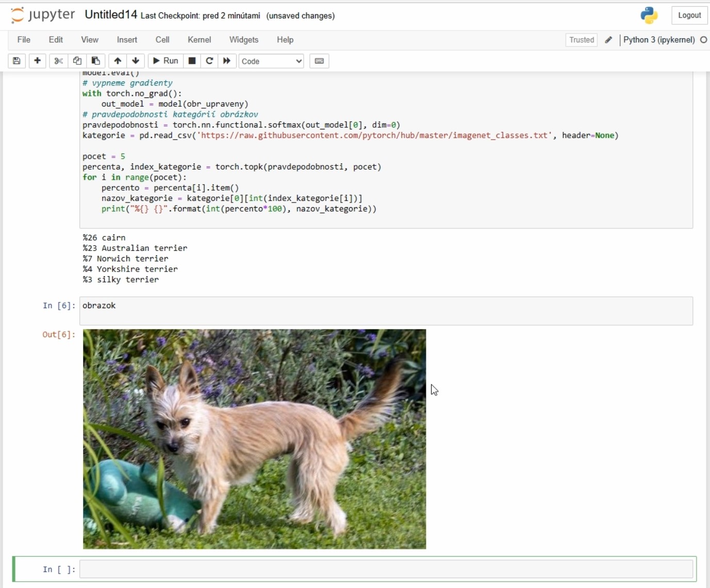Screen dimensions: 710x588
Task: Move selected cell down arrow
Action: (136, 61)
